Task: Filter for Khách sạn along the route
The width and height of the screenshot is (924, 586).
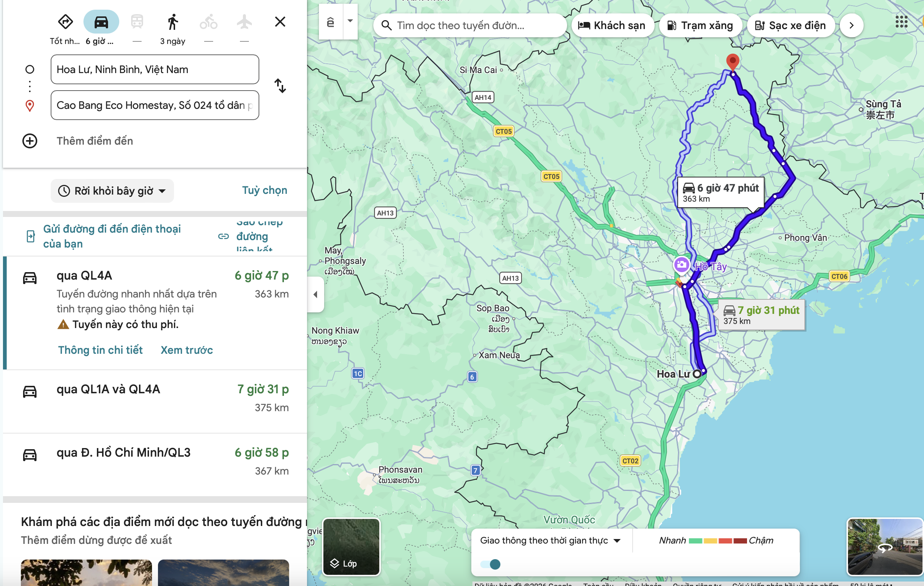Action: (613, 25)
